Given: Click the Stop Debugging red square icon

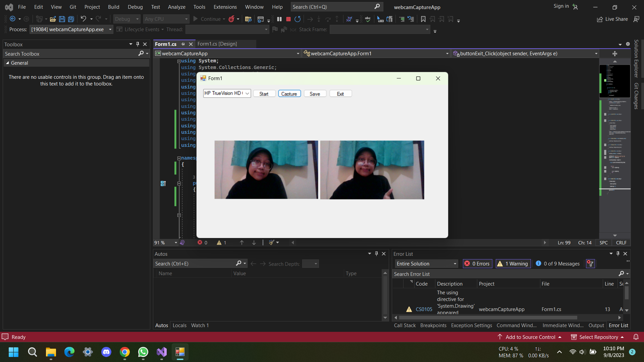Looking at the screenshot, I should click(288, 19).
